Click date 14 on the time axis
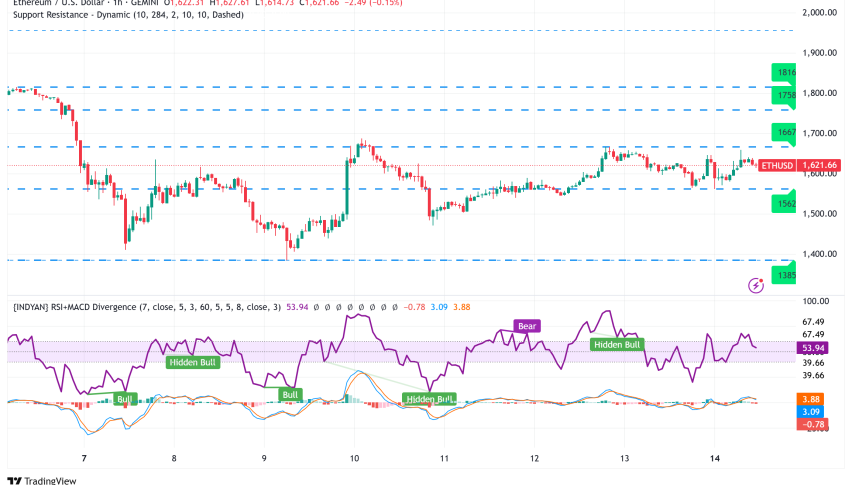 [x=715, y=458]
